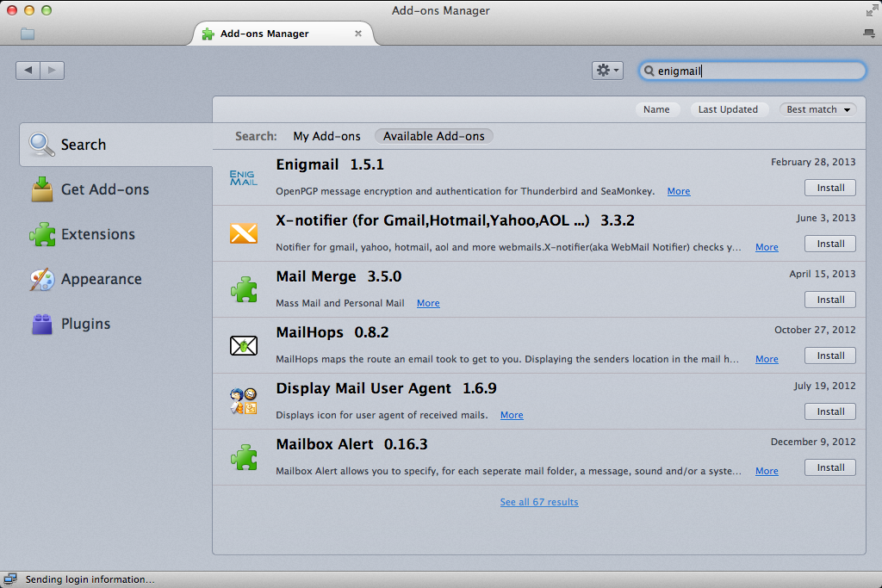Screen dimensions: 882x588
Task: Click the folder icon in the tab bar
Action: click(x=28, y=34)
